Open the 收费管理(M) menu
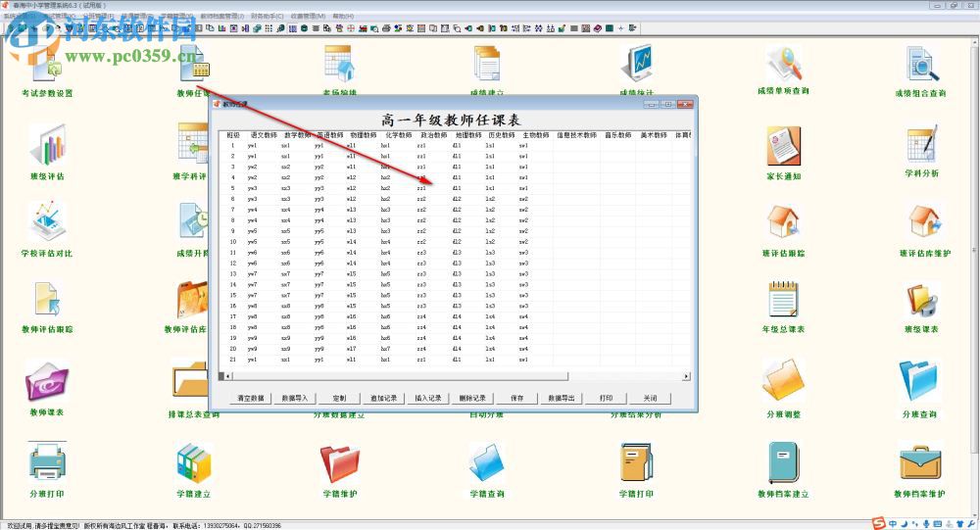980x530 pixels. (308, 16)
